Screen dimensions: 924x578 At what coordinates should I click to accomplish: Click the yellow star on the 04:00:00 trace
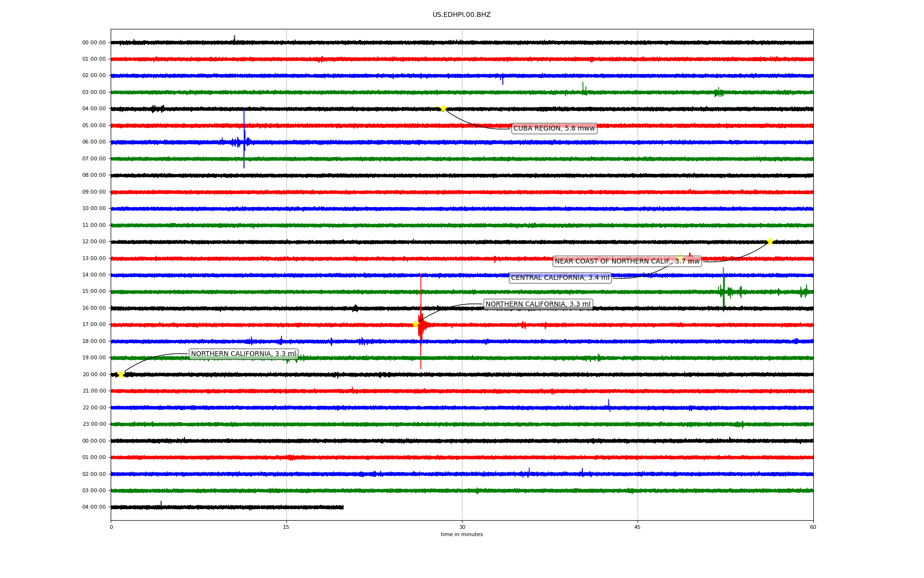443,108
